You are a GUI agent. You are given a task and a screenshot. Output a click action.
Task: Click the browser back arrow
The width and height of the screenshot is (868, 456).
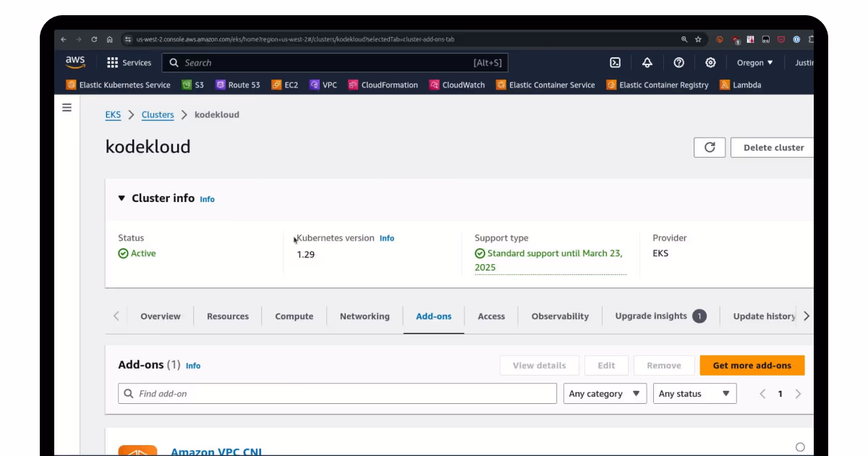[x=64, y=40]
